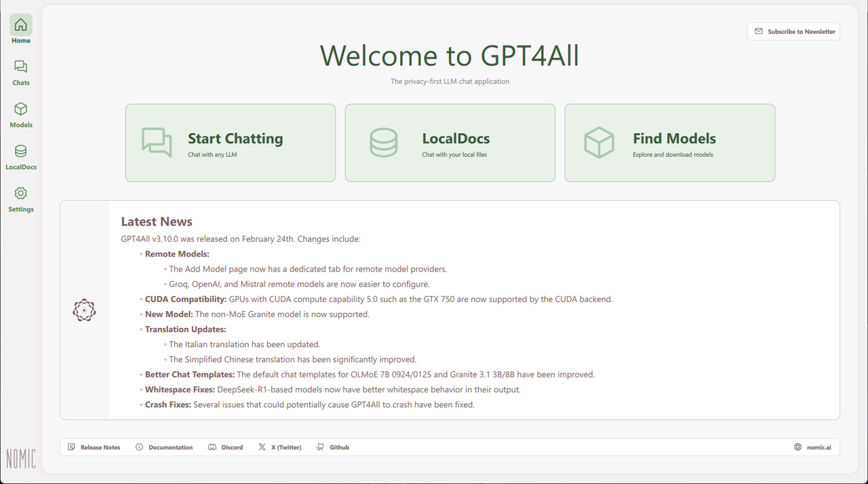Open the Models cube icon in sidebar
The image size is (868, 484).
[x=21, y=109]
